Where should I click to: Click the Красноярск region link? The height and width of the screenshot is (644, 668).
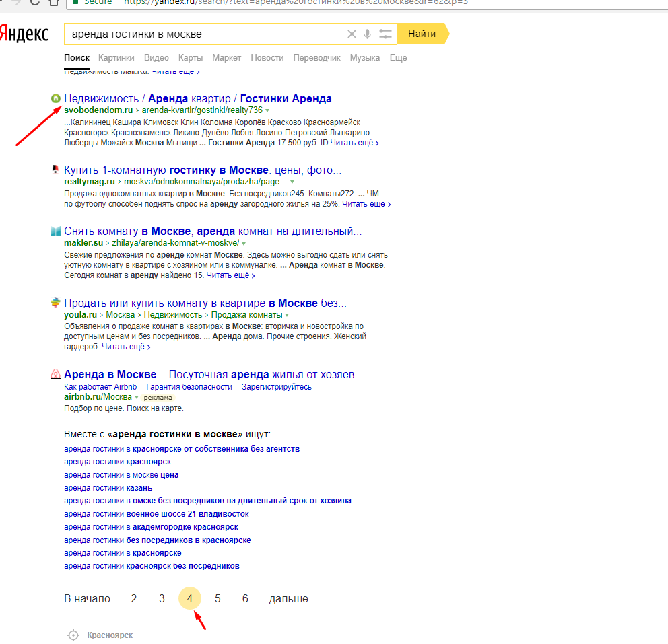(110, 635)
